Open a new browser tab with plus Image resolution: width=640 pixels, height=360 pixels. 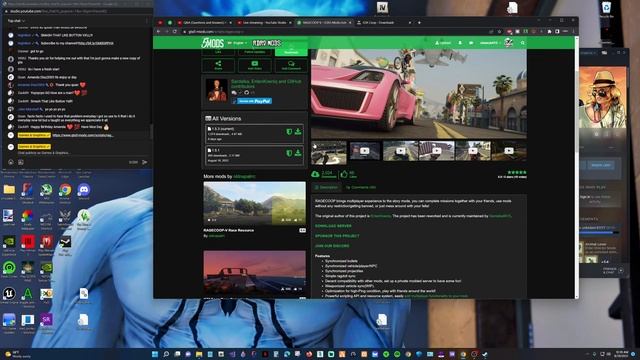(419, 22)
